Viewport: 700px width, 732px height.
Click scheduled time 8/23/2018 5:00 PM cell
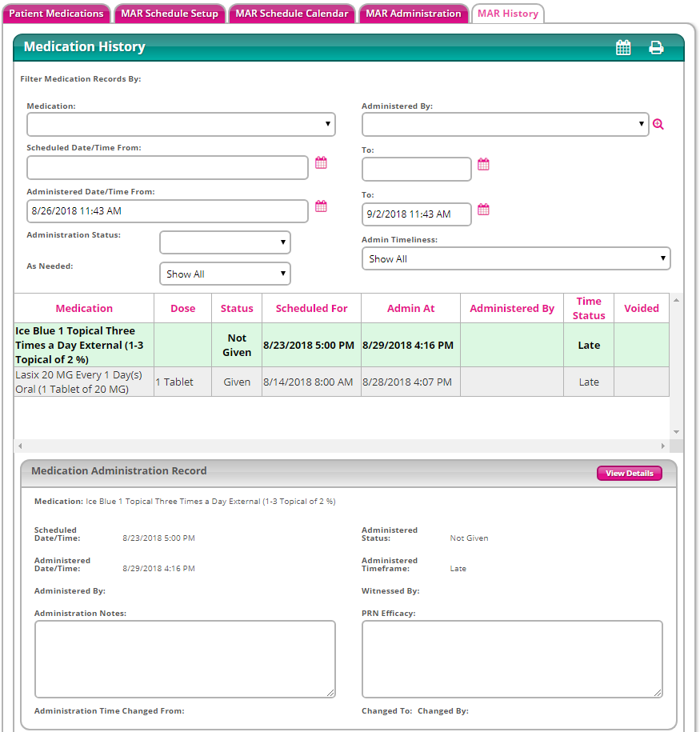pyautogui.click(x=311, y=345)
